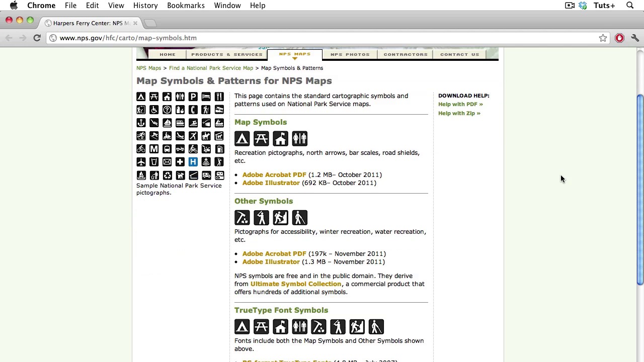The width and height of the screenshot is (644, 362).
Task: Follow 'Find a National Park Service Map' breadcrumb
Action: coord(211,68)
